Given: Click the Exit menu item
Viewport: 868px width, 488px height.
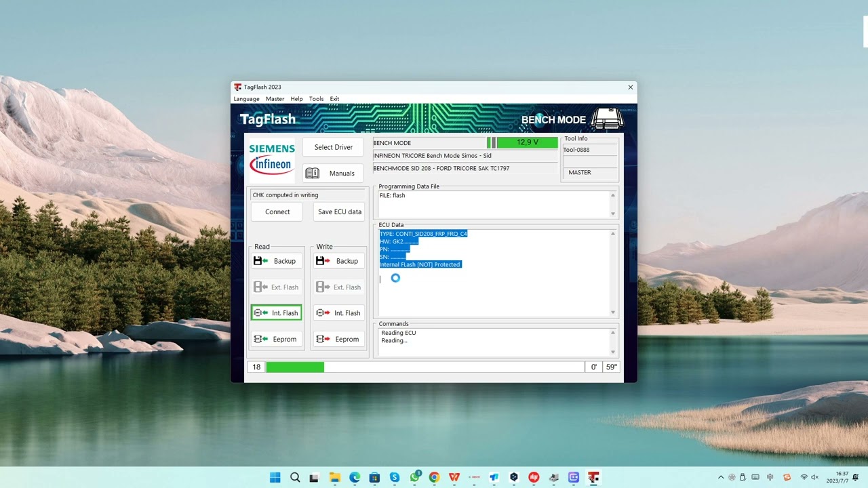Looking at the screenshot, I should tap(334, 99).
